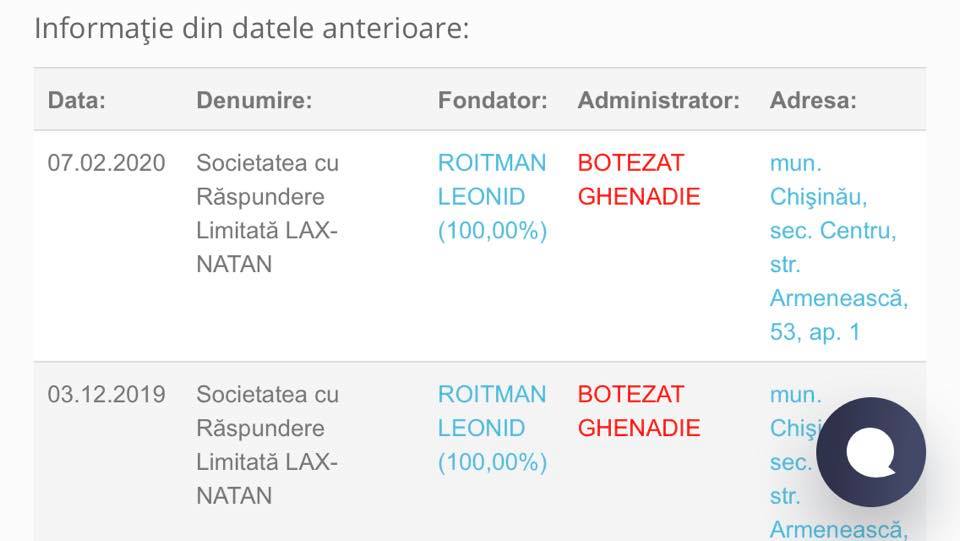Select the 'Fondator:' column header
960x541 pixels.
point(492,100)
